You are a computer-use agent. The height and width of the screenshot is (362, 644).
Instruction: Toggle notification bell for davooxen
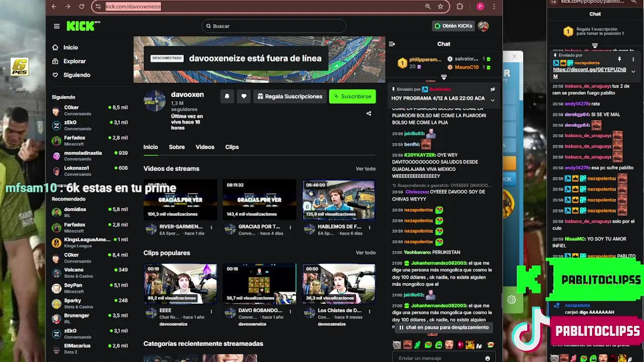[227, 97]
